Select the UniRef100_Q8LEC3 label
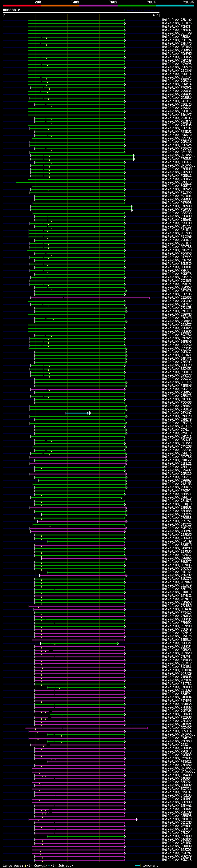 [177, 365]
